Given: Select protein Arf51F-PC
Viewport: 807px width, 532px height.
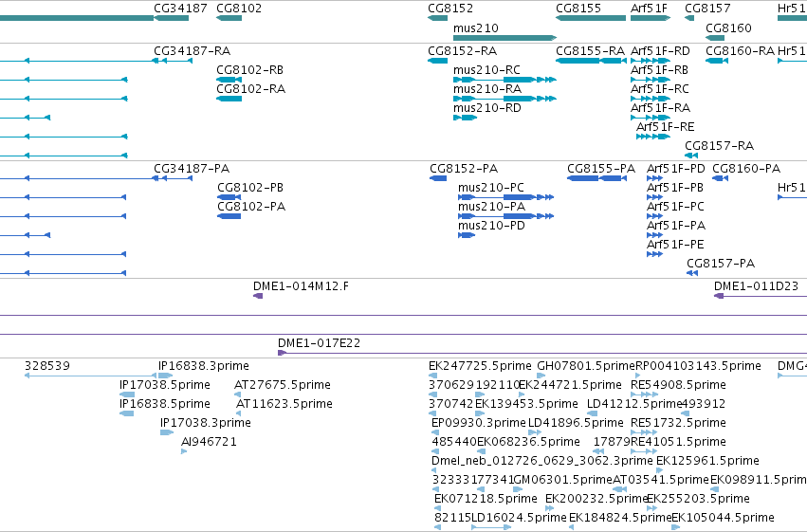Looking at the screenshot, I should click(675, 207).
